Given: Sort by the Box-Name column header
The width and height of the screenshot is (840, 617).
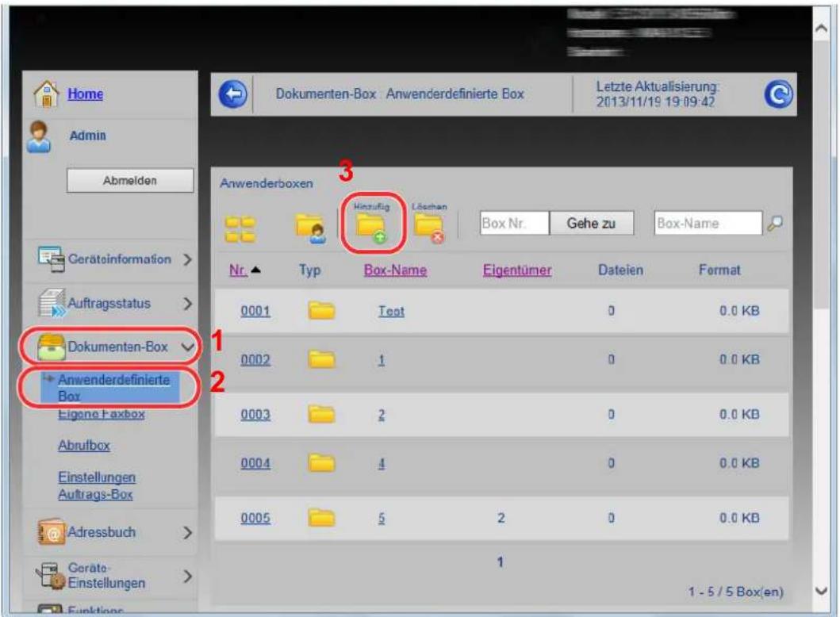Looking at the screenshot, I should point(395,270).
